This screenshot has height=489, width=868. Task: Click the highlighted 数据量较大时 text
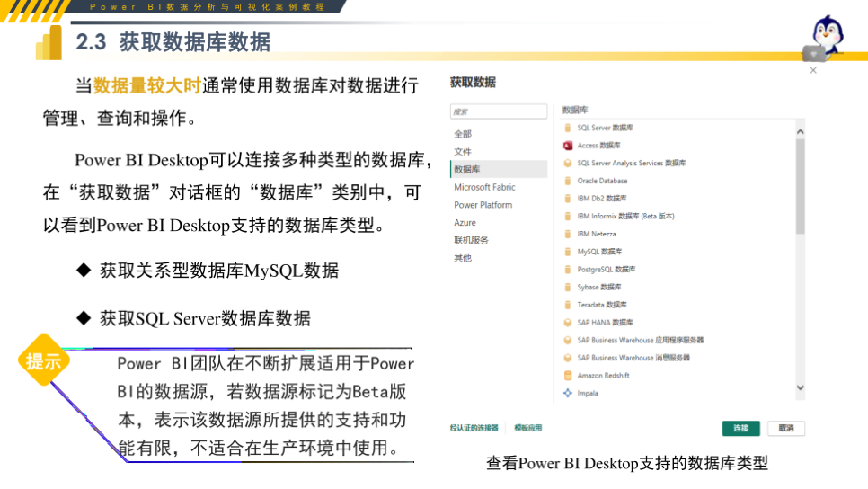147,85
